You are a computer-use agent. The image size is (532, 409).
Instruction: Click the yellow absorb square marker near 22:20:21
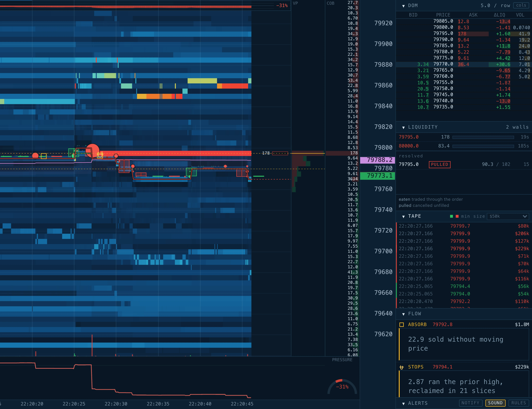click(44, 156)
